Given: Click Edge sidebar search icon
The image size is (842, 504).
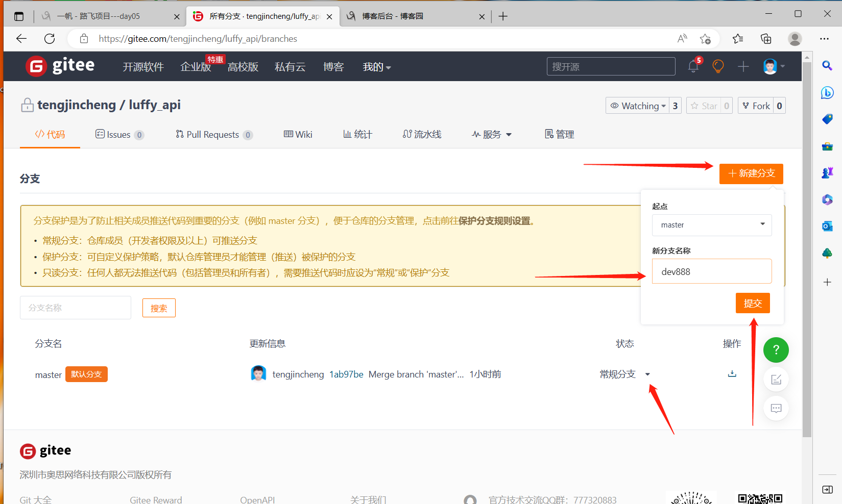Looking at the screenshot, I should [827, 65].
